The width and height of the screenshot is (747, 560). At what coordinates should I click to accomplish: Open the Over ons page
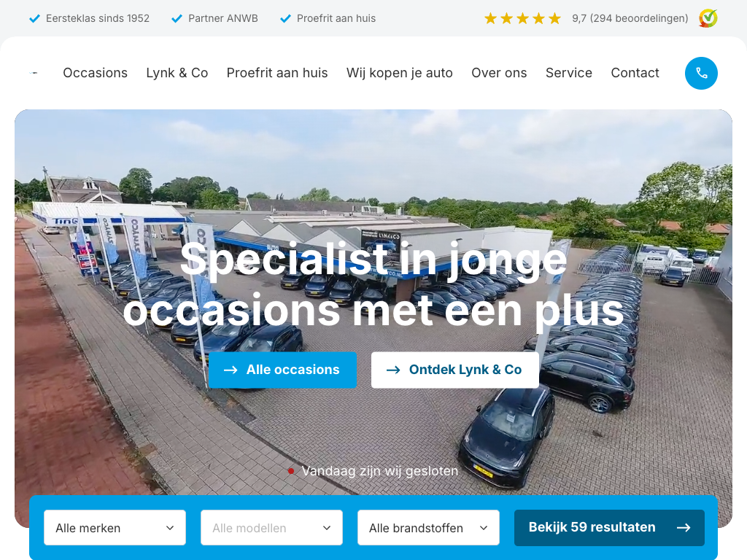[499, 73]
